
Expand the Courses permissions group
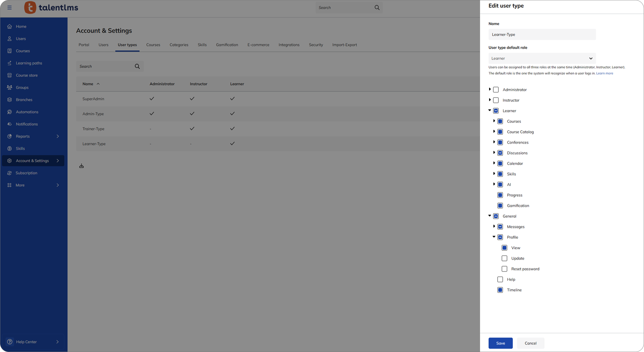(494, 121)
